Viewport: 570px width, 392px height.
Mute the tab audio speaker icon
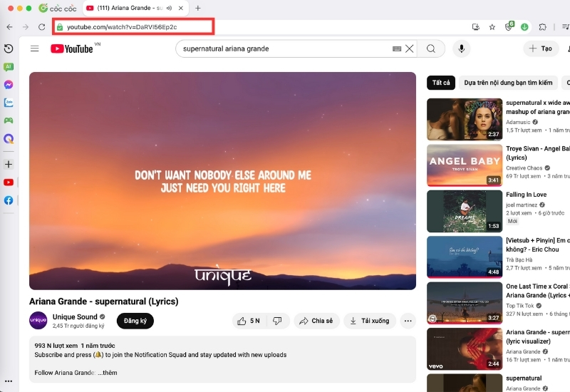pos(169,8)
